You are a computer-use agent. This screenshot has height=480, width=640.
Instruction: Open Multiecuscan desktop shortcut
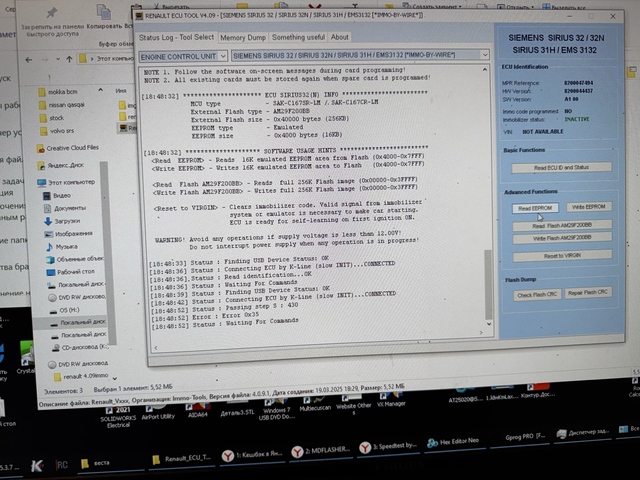click(x=315, y=405)
